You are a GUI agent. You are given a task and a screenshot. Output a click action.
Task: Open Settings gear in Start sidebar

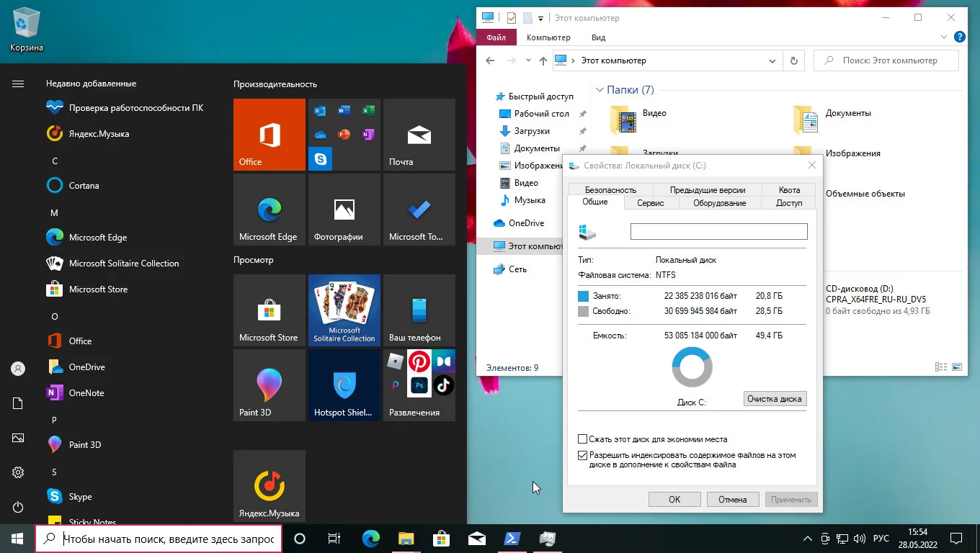[x=18, y=472]
